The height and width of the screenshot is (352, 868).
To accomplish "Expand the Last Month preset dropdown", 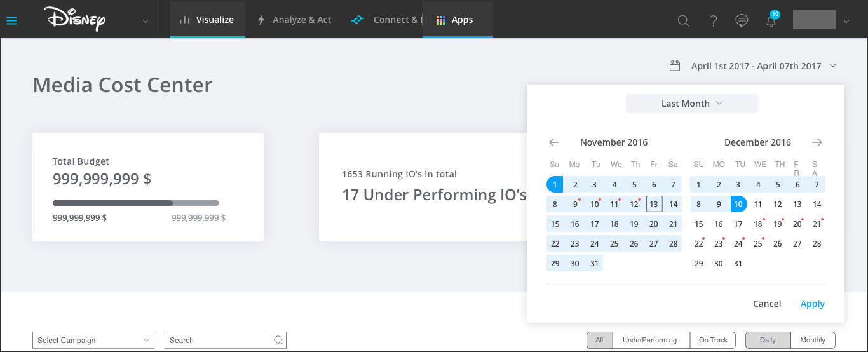I will [x=691, y=104].
